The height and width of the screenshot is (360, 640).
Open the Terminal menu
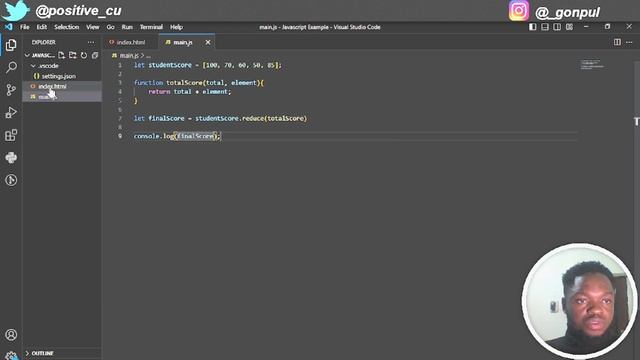click(x=151, y=27)
